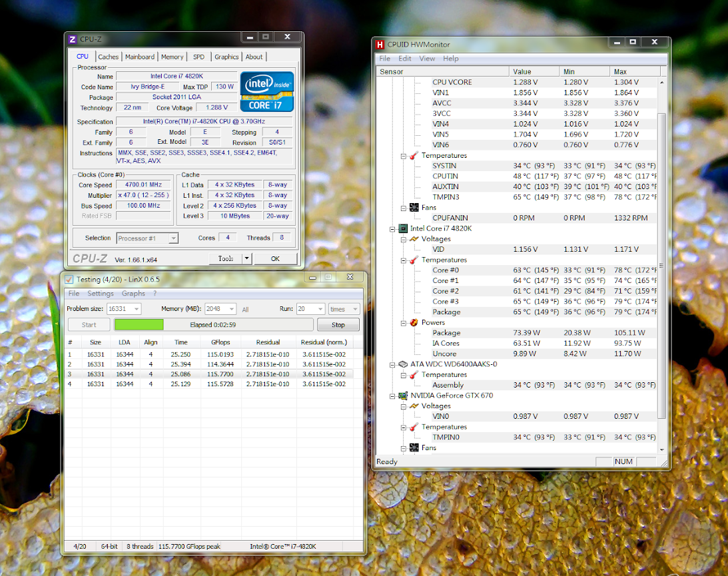Viewport: 728px width, 576px height.
Task: Collapse the ATA WDC WD6400AAKS-0 node
Action: pos(392,365)
